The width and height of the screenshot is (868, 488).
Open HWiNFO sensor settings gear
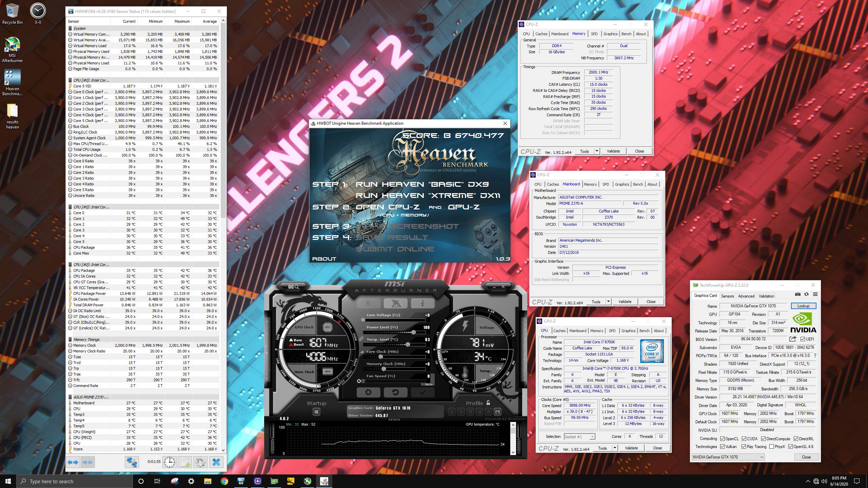coord(200,462)
